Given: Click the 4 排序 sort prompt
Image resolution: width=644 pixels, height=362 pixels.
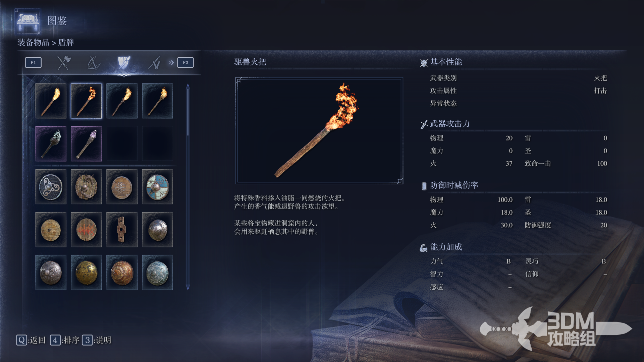Looking at the screenshot, I should (65, 340).
